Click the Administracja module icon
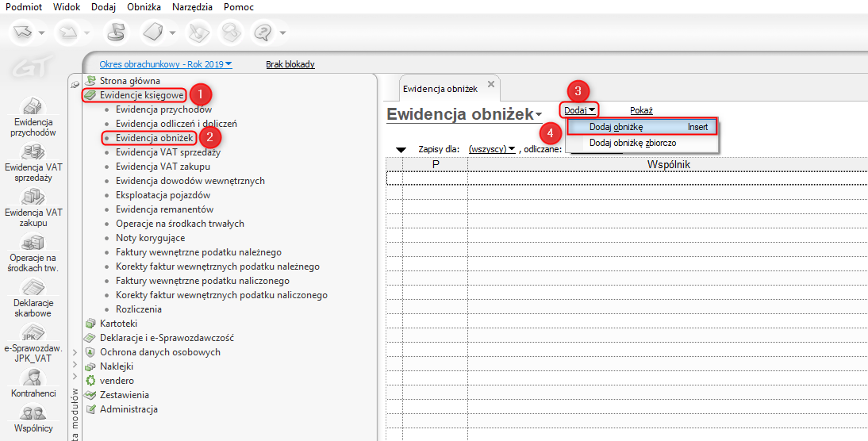868x441 pixels. (x=90, y=410)
